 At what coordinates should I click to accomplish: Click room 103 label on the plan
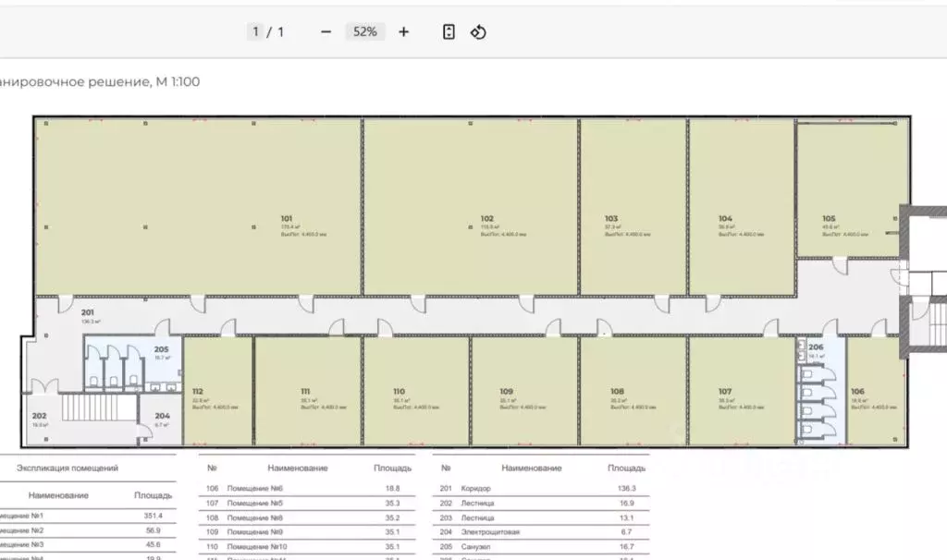611,219
